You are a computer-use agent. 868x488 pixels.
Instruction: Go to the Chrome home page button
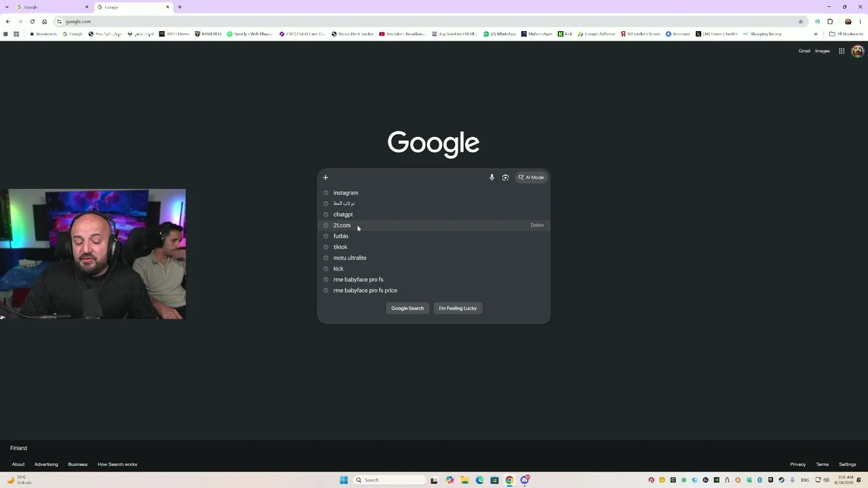coord(45,22)
